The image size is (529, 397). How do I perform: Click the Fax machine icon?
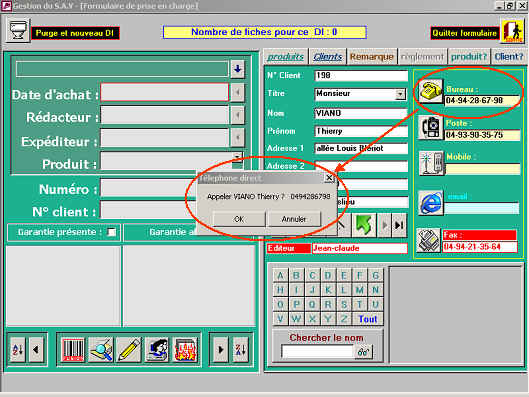tap(428, 240)
